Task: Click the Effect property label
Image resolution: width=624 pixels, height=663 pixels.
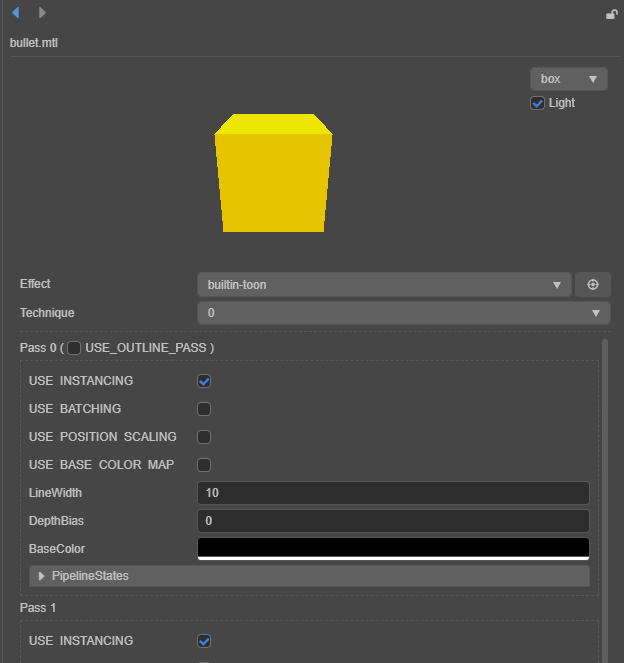Action: [35, 284]
